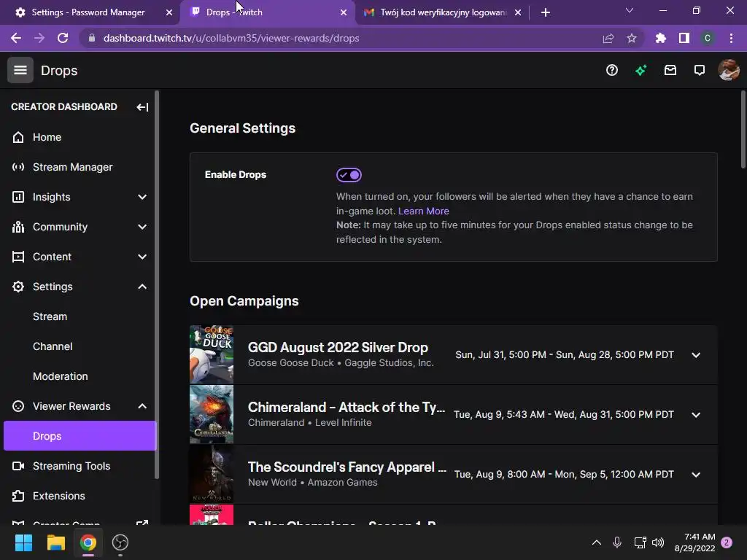The width and height of the screenshot is (747, 560).
Task: Bookmark this page with the star icon
Action: pos(632,38)
